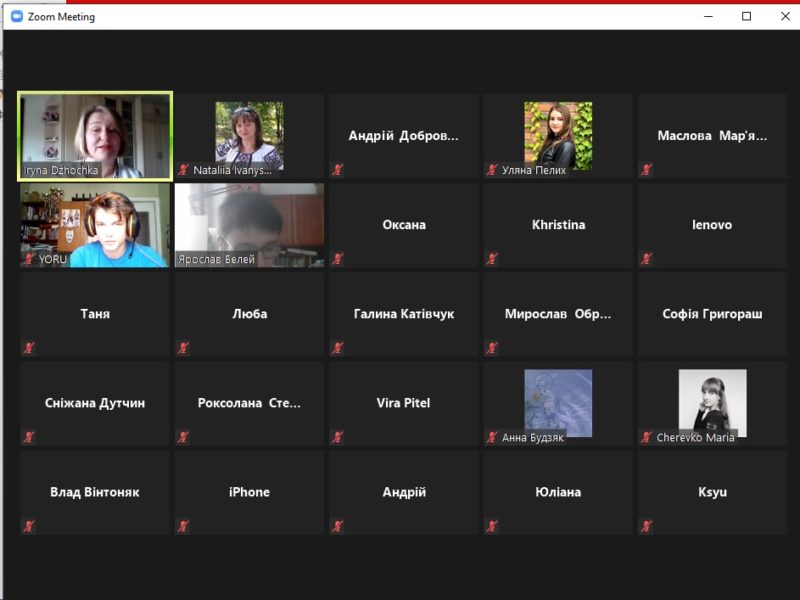
Task: Click Cherevko Maria's profile photo
Action: [x=712, y=401]
